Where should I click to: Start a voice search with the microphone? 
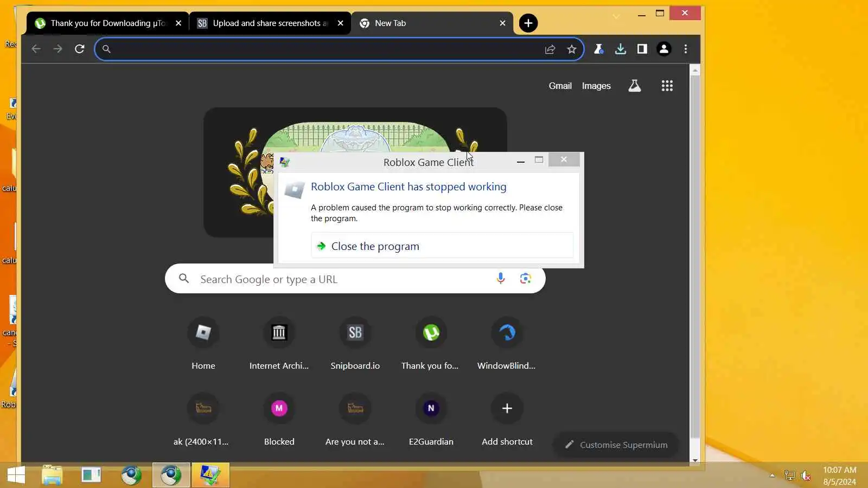(x=501, y=279)
